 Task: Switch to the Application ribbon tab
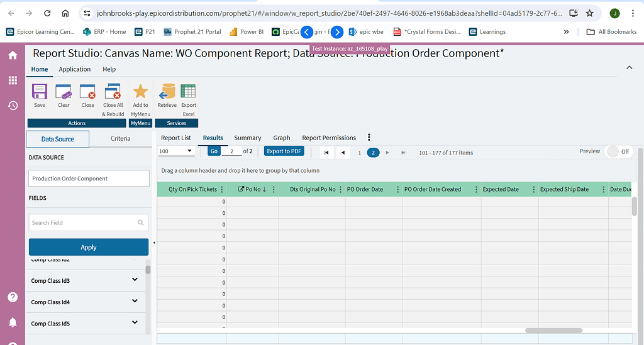(x=75, y=69)
